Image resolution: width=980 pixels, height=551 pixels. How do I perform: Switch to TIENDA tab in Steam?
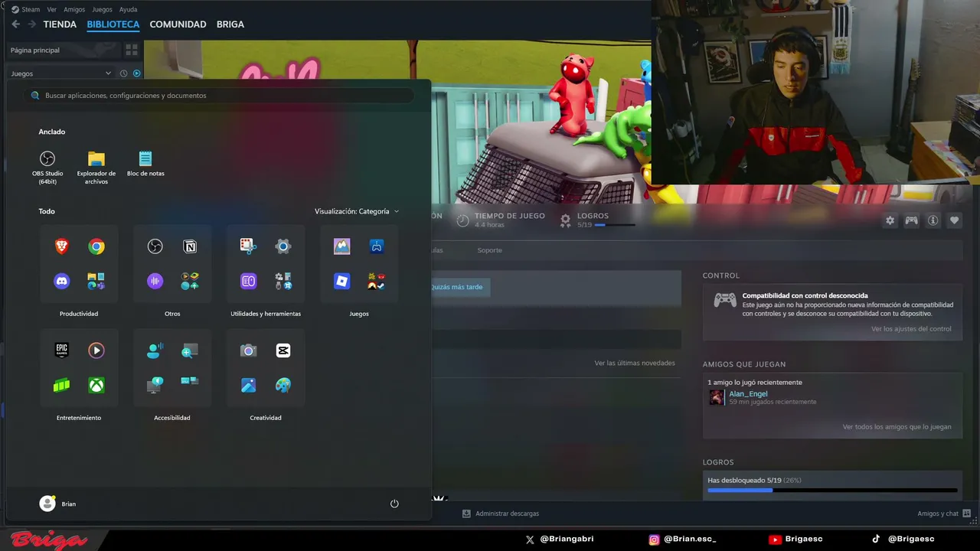60,24
